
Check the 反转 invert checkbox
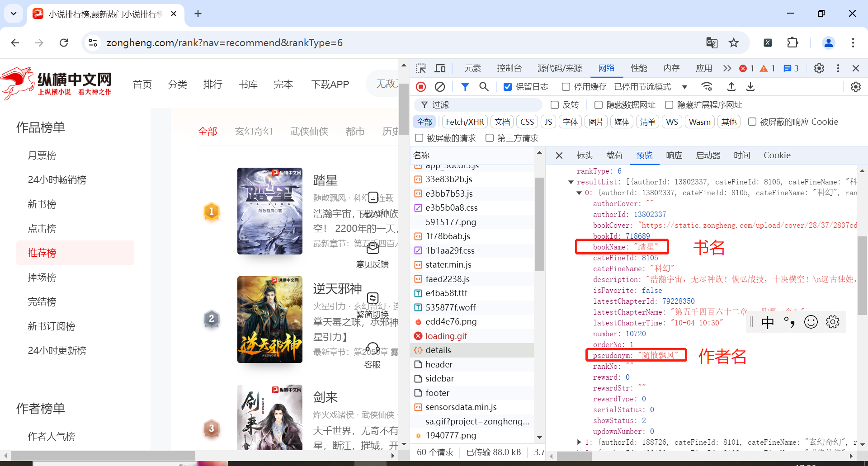(555, 105)
